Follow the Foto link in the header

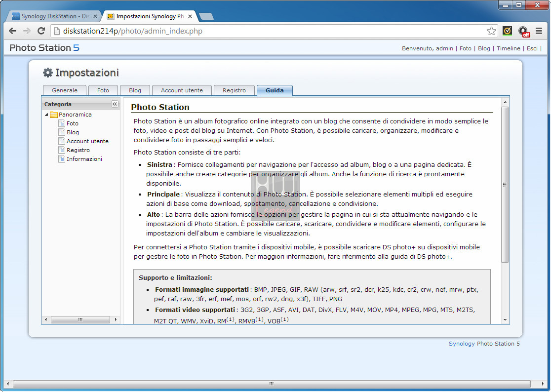click(x=465, y=48)
